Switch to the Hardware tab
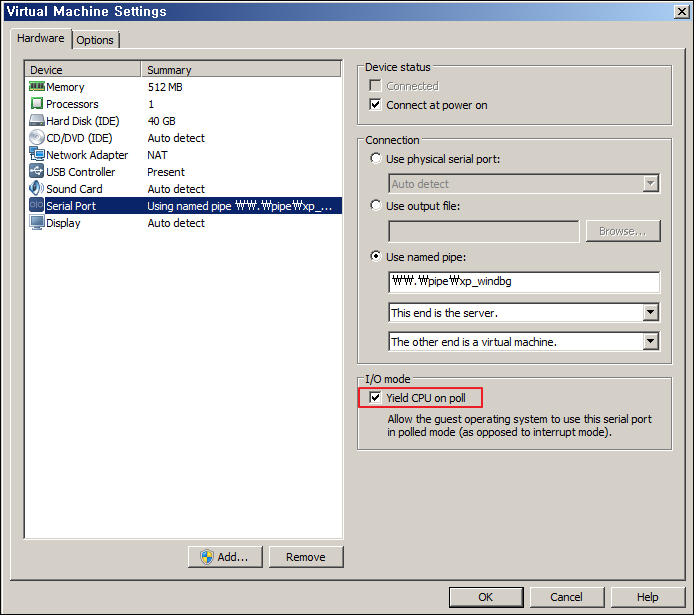The height and width of the screenshot is (615, 694). [41, 38]
